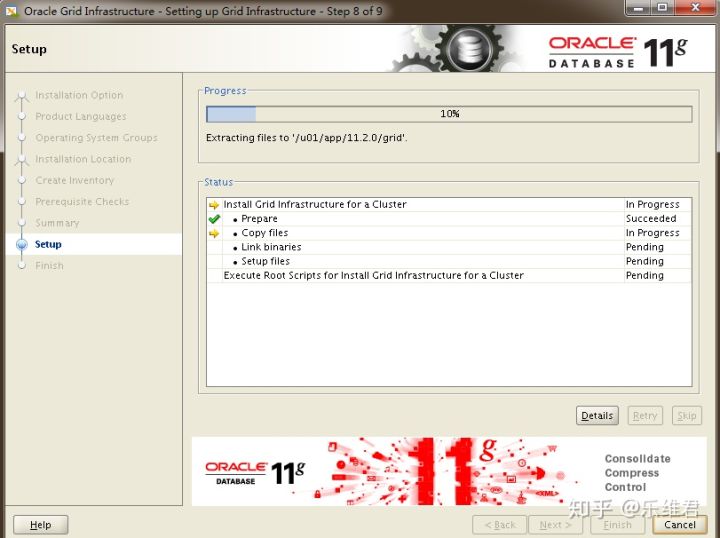The height and width of the screenshot is (538, 720).
Task: Minimize the Oracle installer window
Action: pos(638,7)
